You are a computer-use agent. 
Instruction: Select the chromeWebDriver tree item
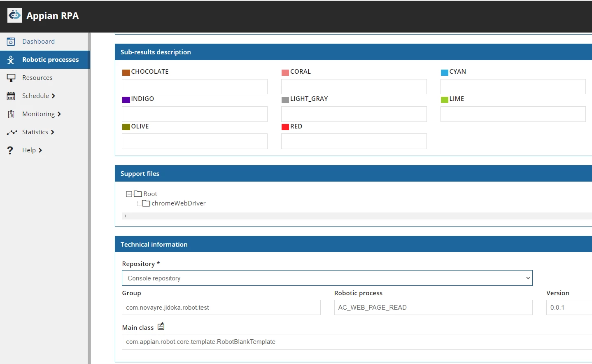click(179, 203)
